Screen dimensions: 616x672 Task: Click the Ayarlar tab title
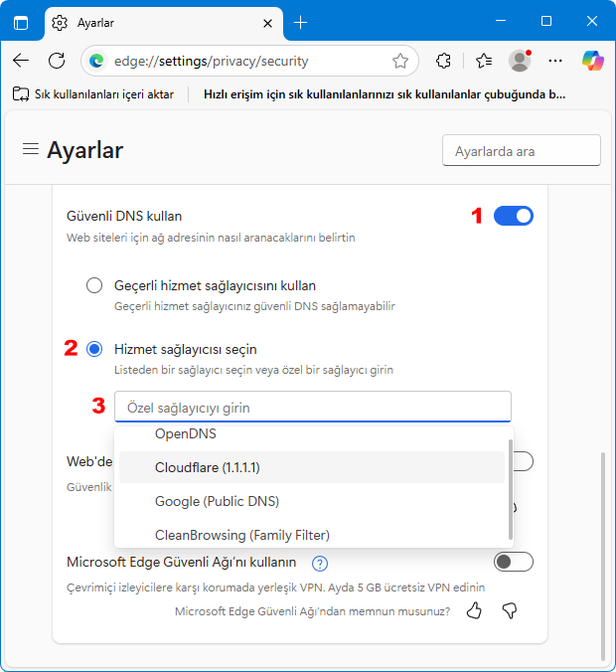pos(95,23)
